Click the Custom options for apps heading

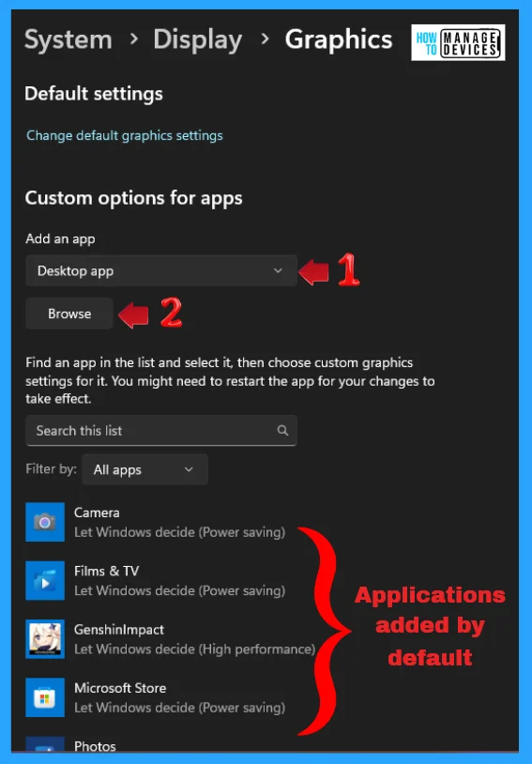[x=133, y=199]
